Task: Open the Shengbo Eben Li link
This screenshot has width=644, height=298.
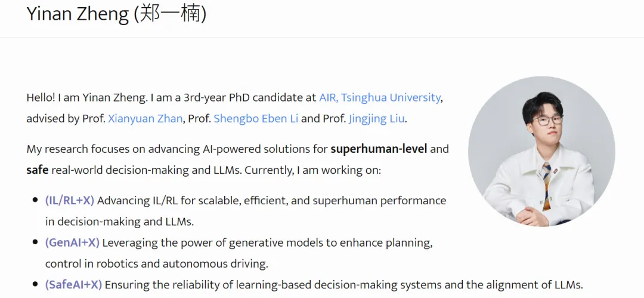Action: (256, 118)
